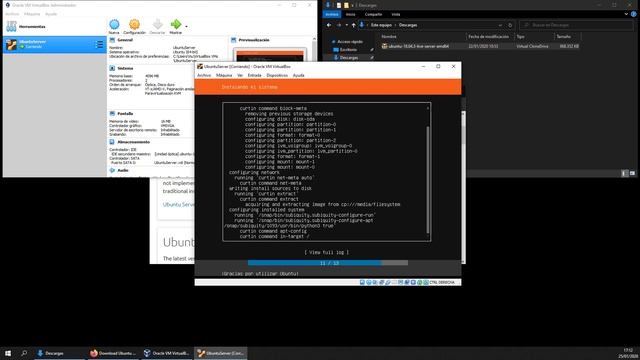Screen dimensions: 640x360
Task: Click optical drive icon in VM status bar
Action: [369, 282]
